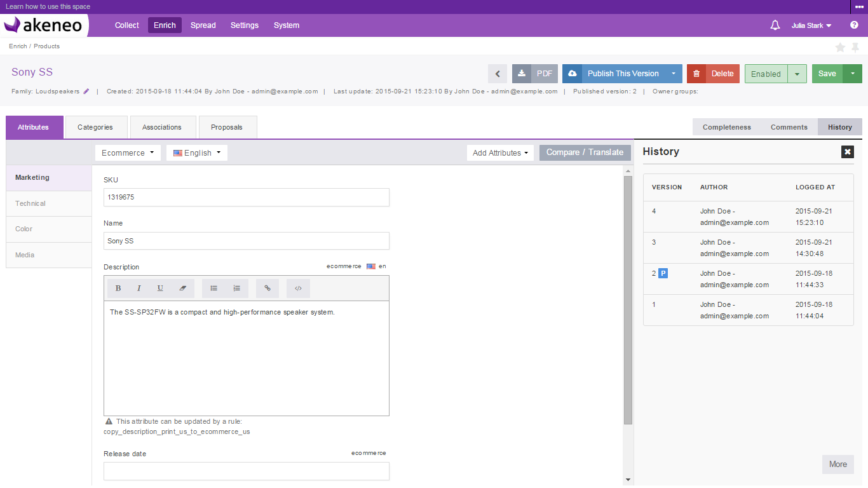This screenshot has height=488, width=868.
Task: Open the Ecommerce channel dropdown
Action: (128, 153)
